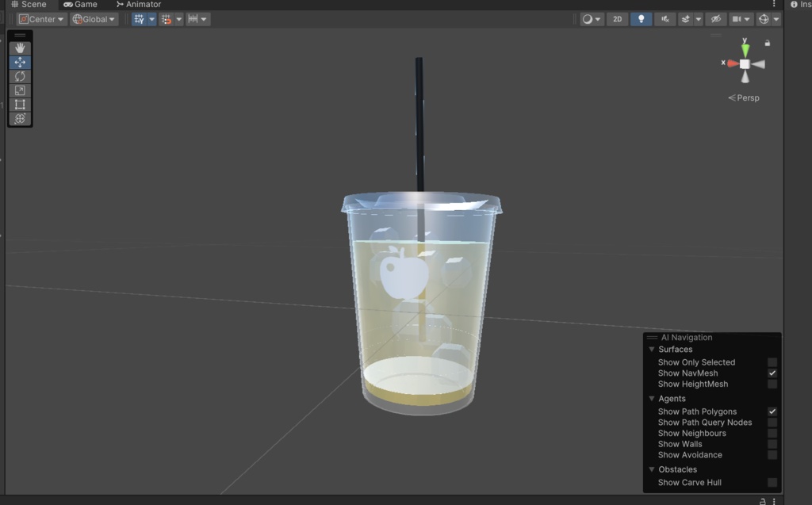Select the Hand view tool
Screen dimensions: 812x505
coord(20,48)
